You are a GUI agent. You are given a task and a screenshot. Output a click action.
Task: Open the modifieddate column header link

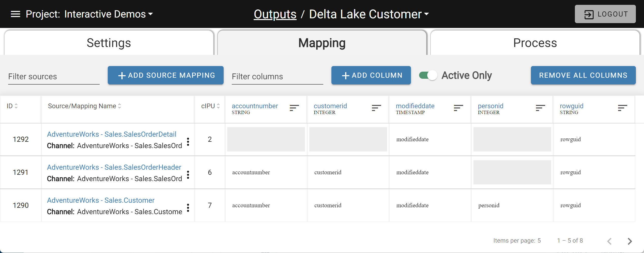point(415,106)
